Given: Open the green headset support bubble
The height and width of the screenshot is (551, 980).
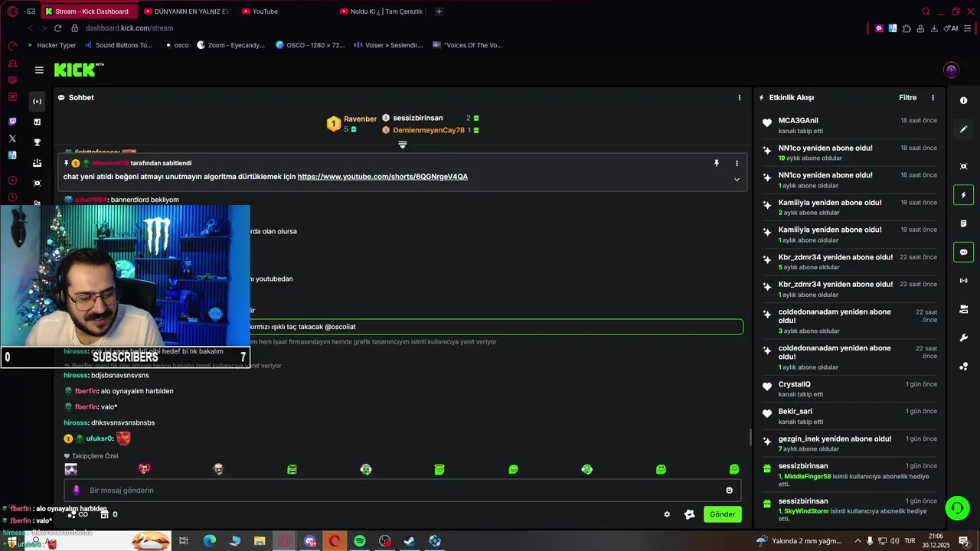Looking at the screenshot, I should (956, 507).
